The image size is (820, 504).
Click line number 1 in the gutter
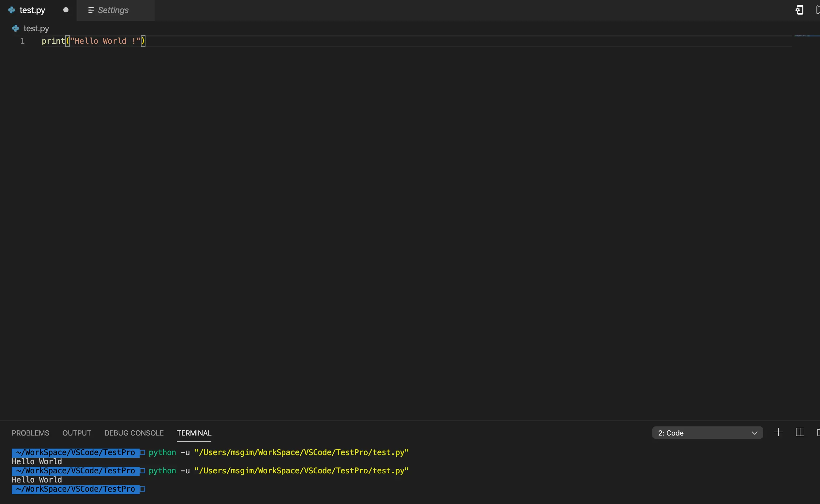(x=22, y=41)
